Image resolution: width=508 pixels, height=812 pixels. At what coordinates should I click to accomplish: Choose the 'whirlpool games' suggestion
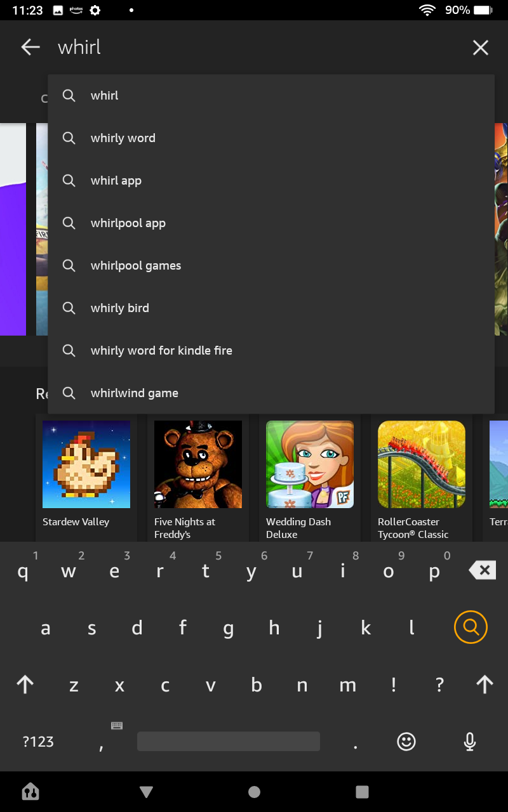point(271,266)
